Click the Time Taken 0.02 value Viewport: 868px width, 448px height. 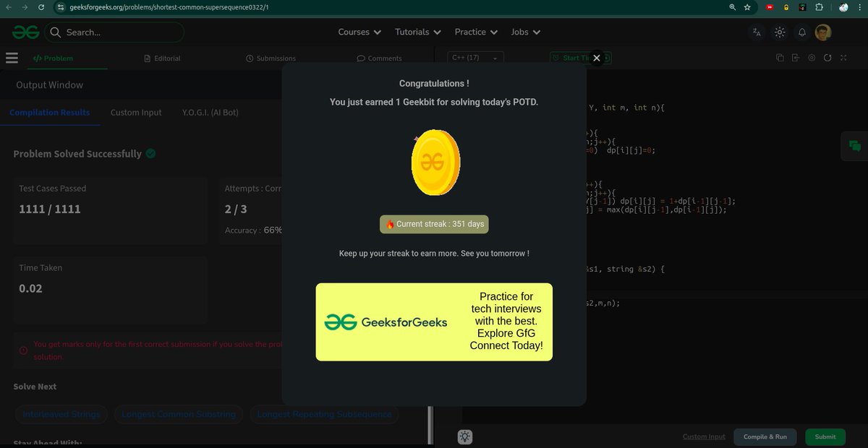click(x=30, y=288)
